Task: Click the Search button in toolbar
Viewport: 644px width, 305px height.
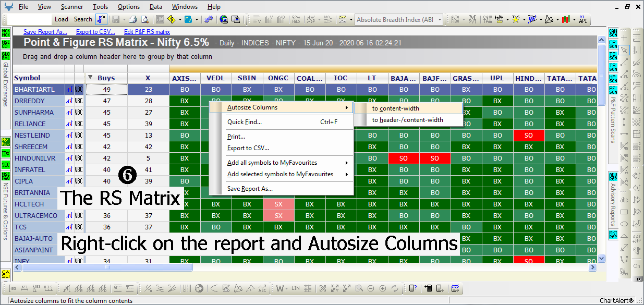Action: click(83, 19)
